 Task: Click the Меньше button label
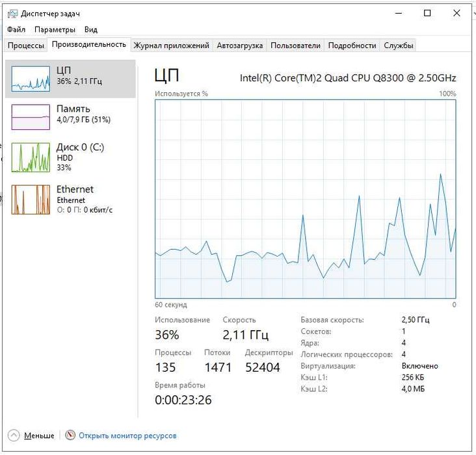click(39, 435)
